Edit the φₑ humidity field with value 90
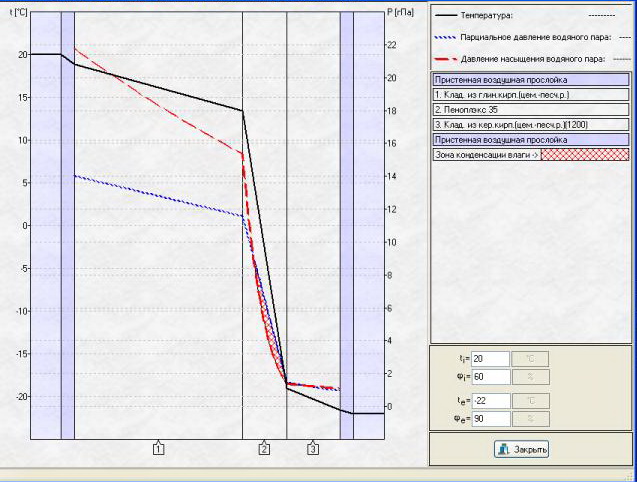This screenshot has height=482, width=637. 490,419
